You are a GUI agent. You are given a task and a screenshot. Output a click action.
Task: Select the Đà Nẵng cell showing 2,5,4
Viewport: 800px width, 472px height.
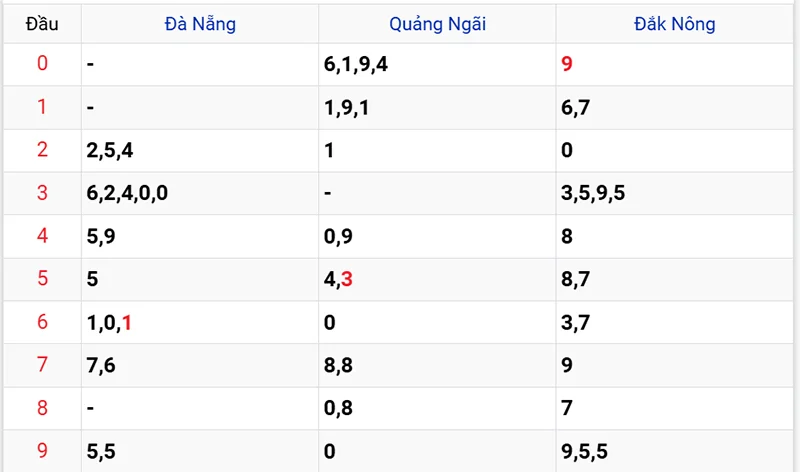[111, 150]
